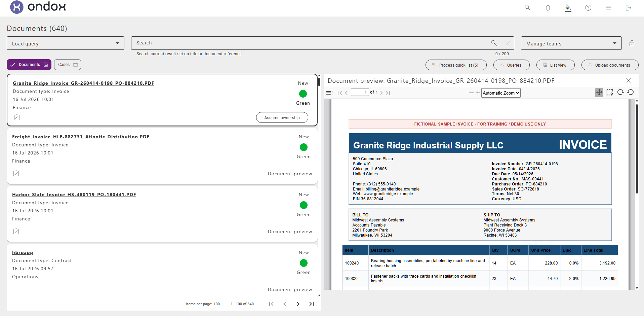The image size is (644, 316).
Task: Open Freight Invoice HLF-882731 Atlantic Distribution link
Action: pyautogui.click(x=81, y=137)
